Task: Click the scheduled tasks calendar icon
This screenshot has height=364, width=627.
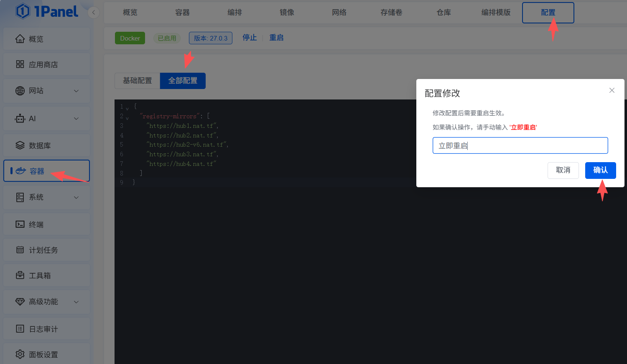Action: coord(20,250)
